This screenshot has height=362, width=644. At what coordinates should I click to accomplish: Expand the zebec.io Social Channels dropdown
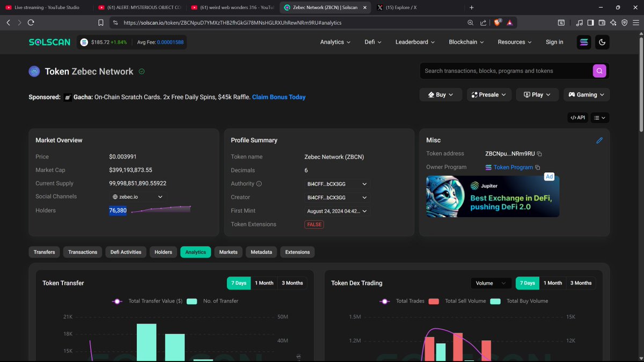pos(137,197)
